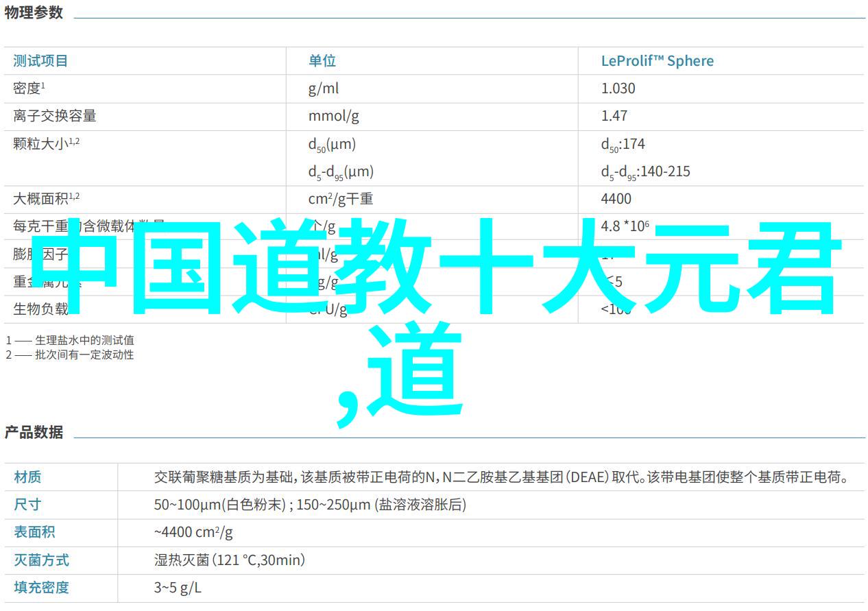Click footnote 2 about 批次间有一定波动性
The height and width of the screenshot is (611, 868).
click(70, 355)
